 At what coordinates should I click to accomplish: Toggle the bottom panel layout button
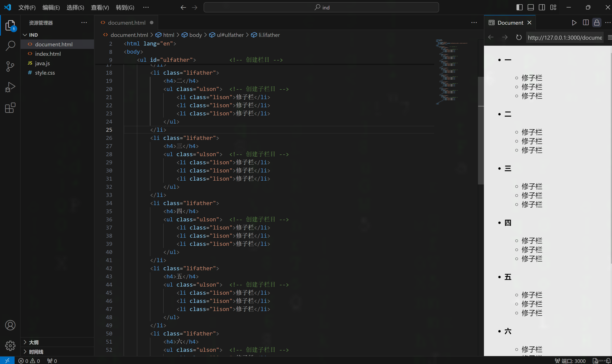(x=530, y=7)
